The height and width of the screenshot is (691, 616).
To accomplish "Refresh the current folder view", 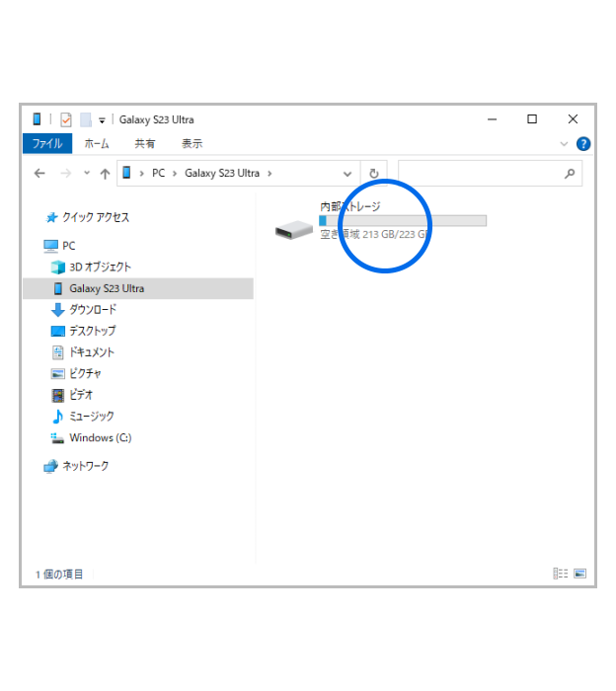I will 374,173.
